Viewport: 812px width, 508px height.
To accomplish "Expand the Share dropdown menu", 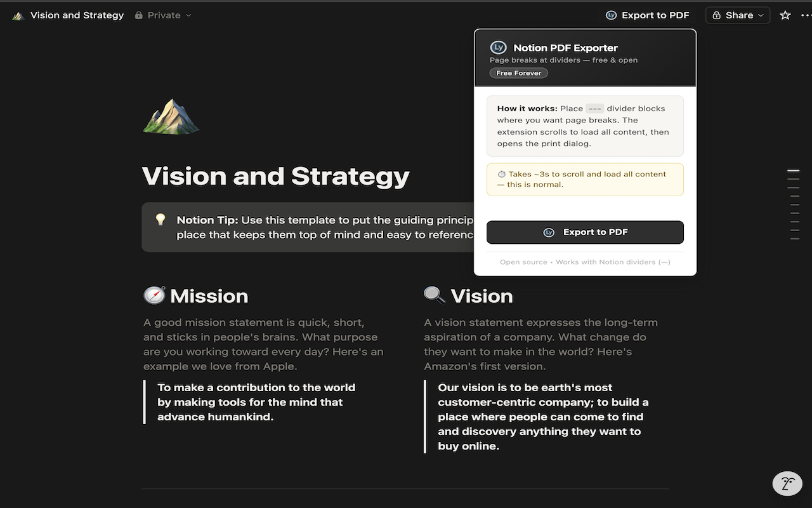I will click(x=738, y=15).
